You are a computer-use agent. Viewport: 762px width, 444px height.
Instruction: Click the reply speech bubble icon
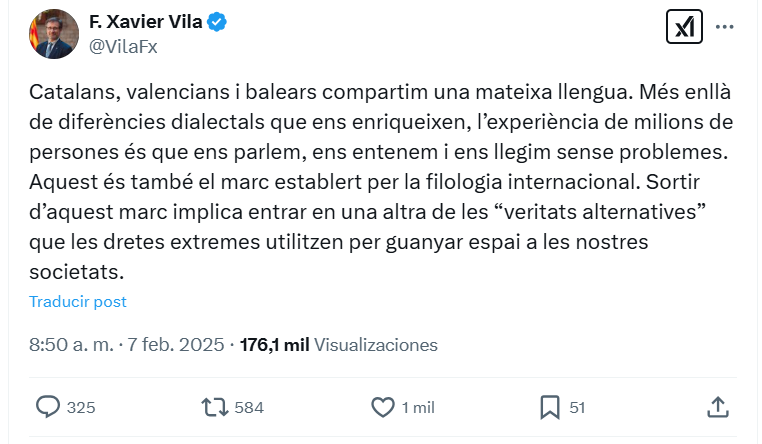[48, 406]
